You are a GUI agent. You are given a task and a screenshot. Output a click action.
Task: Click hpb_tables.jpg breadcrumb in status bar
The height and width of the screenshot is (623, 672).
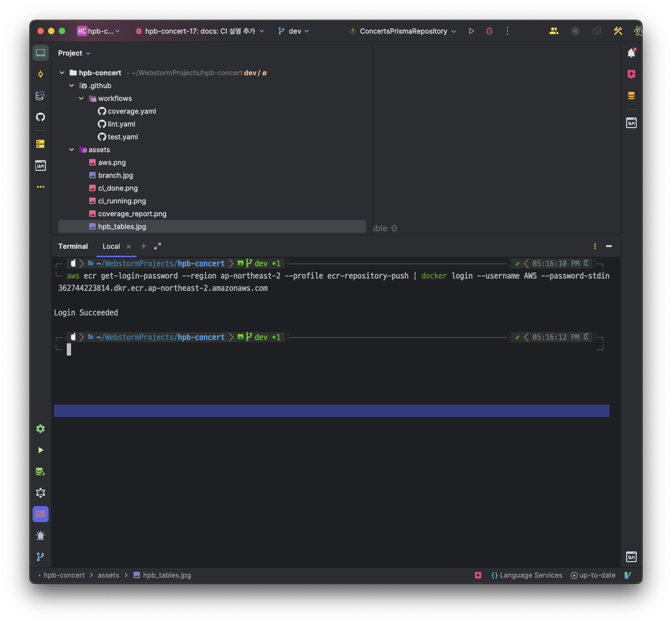coord(162,575)
